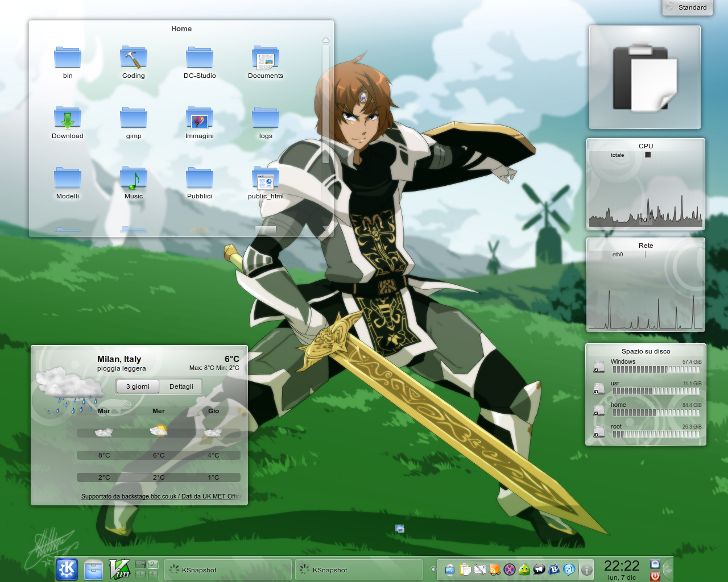Click the Klipper clipboard tray icon

point(465,569)
